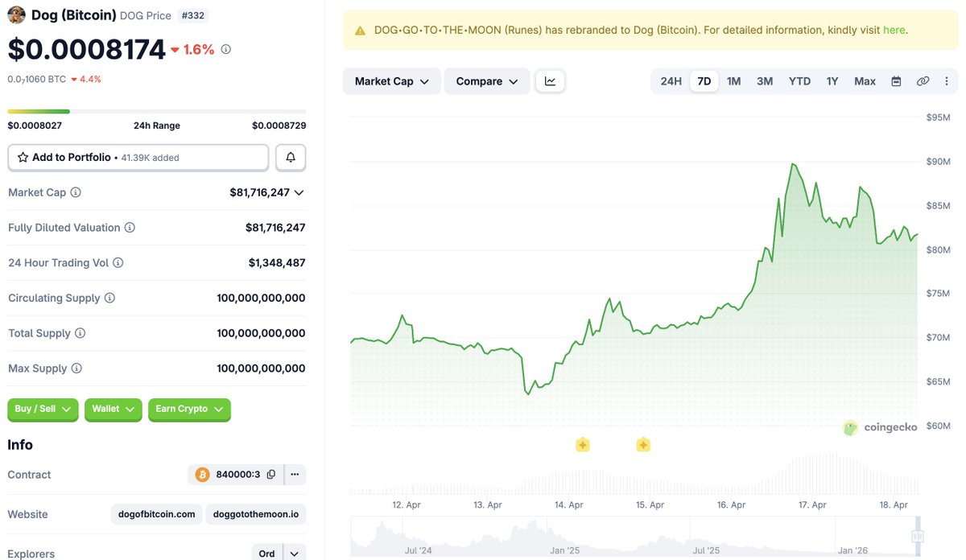
Task: Select the 1M time range
Action: pyautogui.click(x=734, y=81)
